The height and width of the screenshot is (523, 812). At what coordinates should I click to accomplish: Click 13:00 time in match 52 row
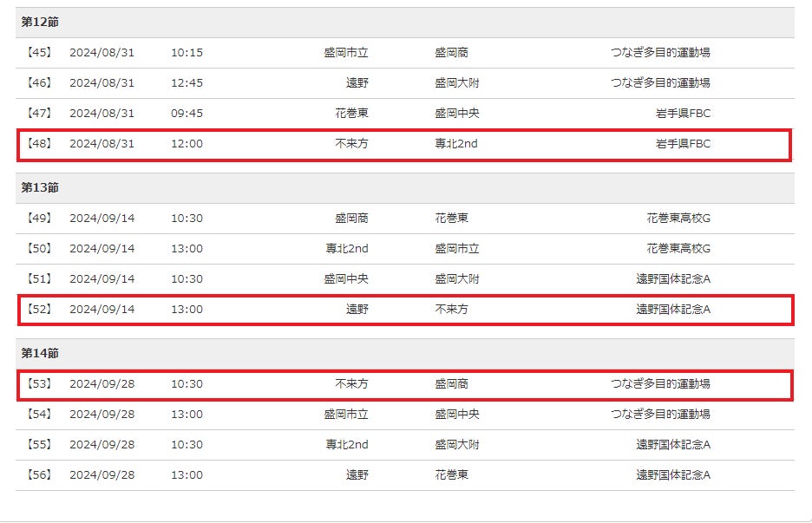pyautogui.click(x=187, y=309)
